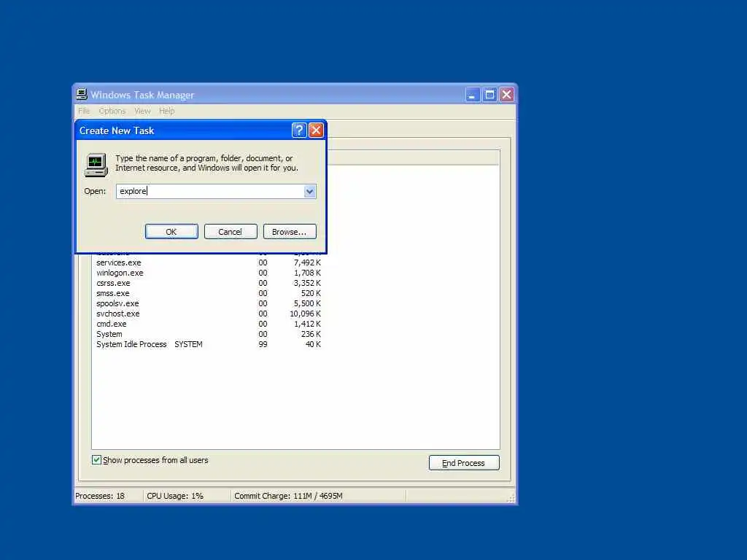Click Processes: 18 in status bar
This screenshot has width=747, height=560.
click(100, 496)
